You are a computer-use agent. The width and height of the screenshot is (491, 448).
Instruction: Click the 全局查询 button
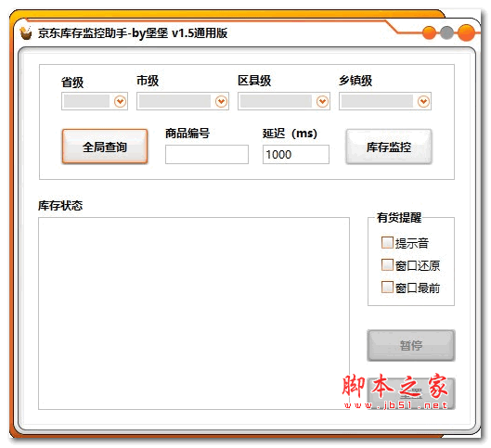point(105,147)
